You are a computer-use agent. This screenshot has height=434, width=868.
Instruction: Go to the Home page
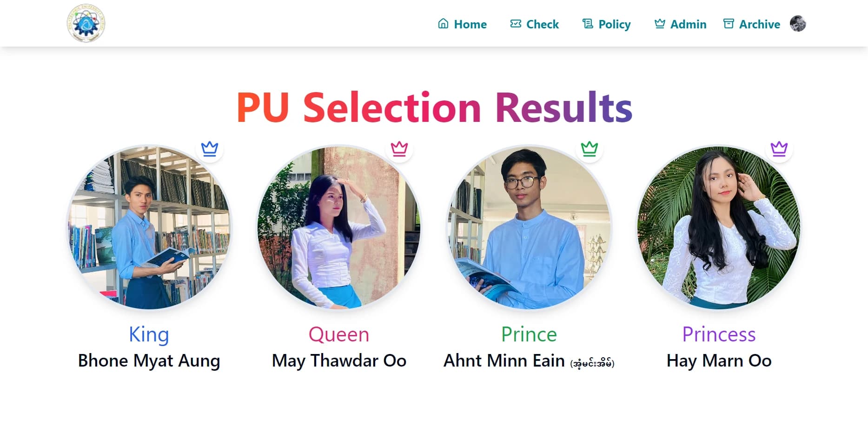470,24
